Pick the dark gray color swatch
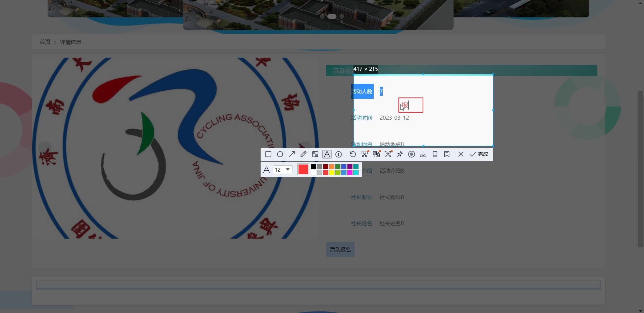This screenshot has width=644, height=313. tap(320, 167)
